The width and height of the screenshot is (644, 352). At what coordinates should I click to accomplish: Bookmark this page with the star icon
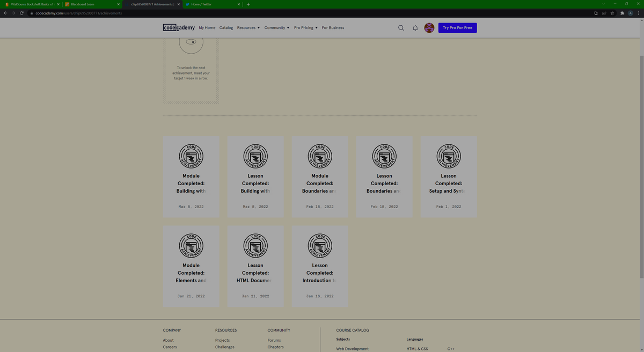pyautogui.click(x=612, y=13)
